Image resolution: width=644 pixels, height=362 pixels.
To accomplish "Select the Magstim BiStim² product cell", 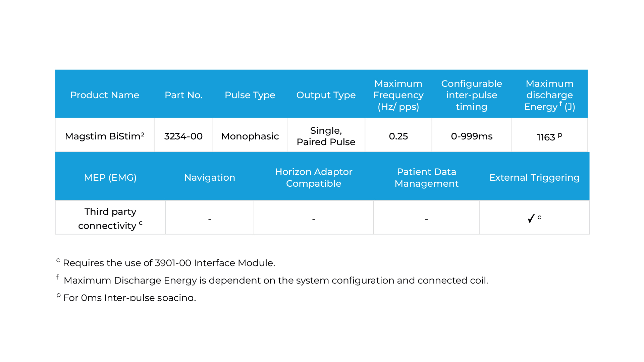I will pos(105,136).
